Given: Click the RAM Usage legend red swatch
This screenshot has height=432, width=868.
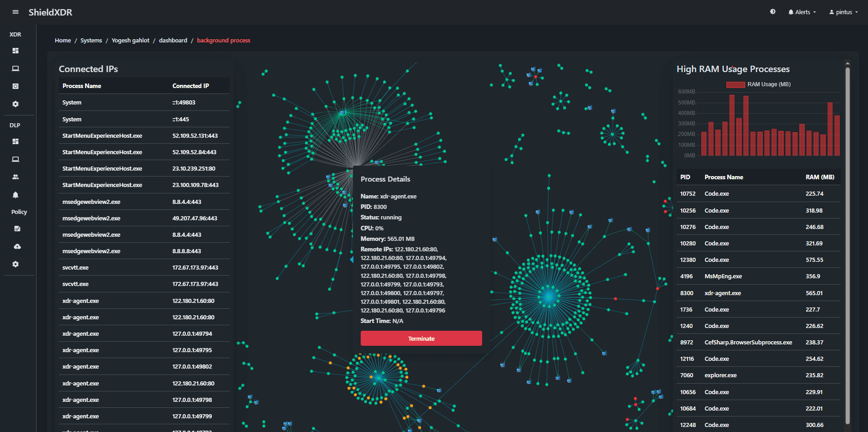Looking at the screenshot, I should (x=735, y=84).
